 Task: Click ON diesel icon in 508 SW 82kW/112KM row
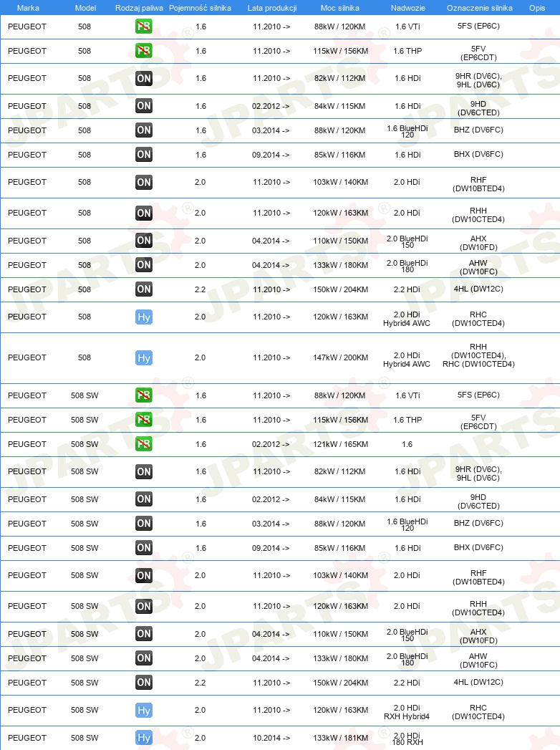coord(144,471)
